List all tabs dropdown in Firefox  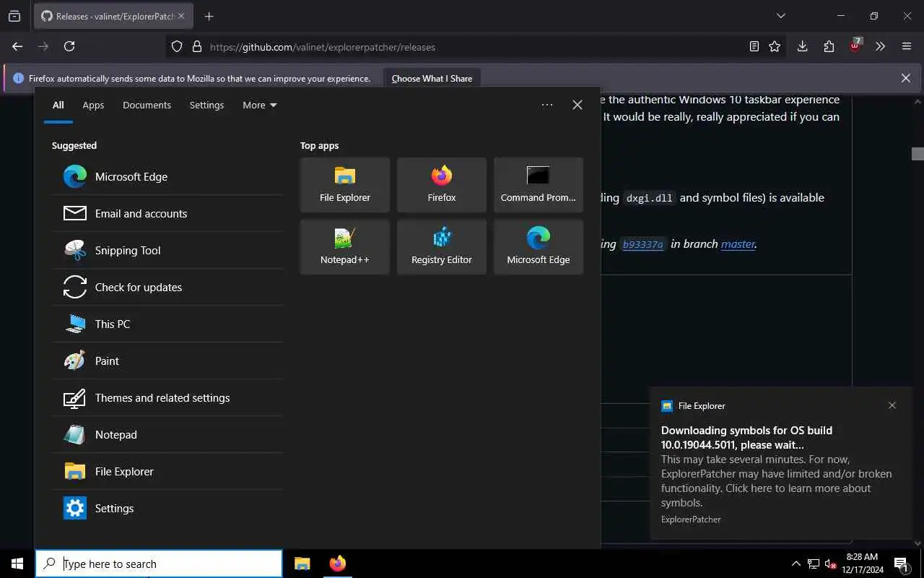click(780, 16)
